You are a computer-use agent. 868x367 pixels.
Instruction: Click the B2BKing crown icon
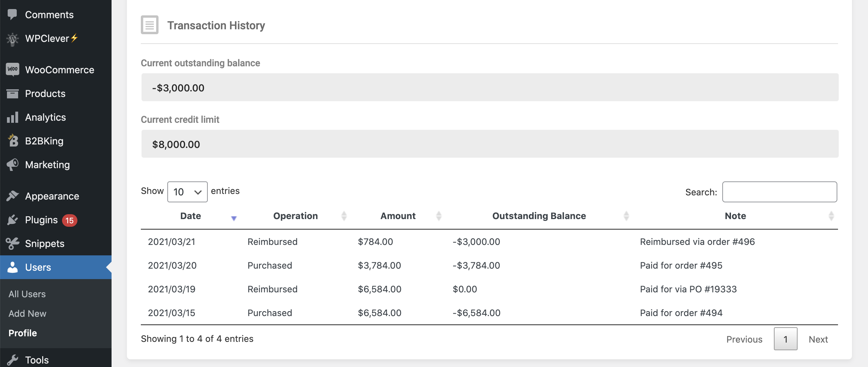point(13,141)
